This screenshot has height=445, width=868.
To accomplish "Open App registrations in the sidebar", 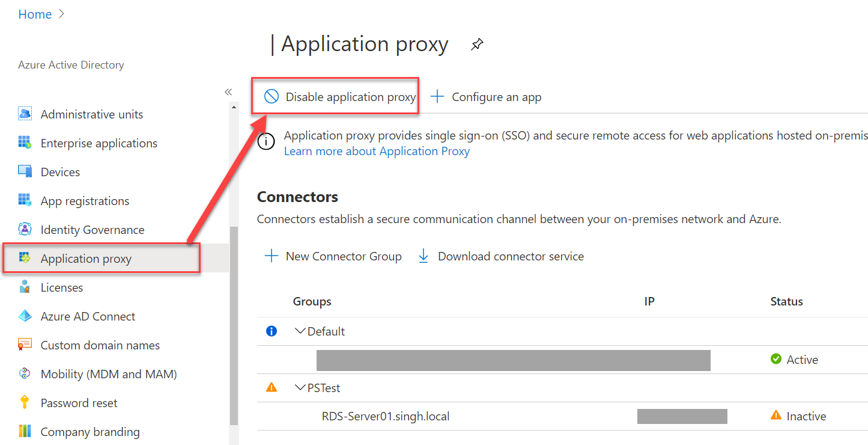I will [x=85, y=201].
